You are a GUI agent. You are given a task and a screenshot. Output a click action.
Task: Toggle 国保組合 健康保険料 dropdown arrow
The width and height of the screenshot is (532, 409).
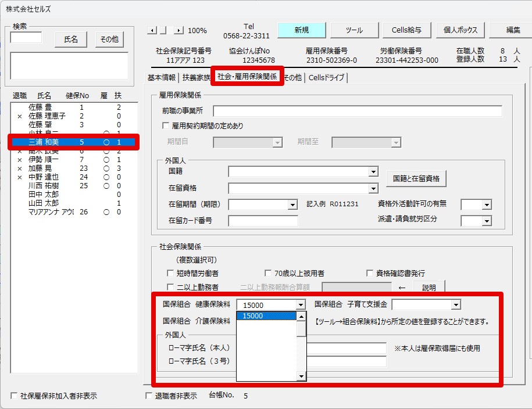301,305
